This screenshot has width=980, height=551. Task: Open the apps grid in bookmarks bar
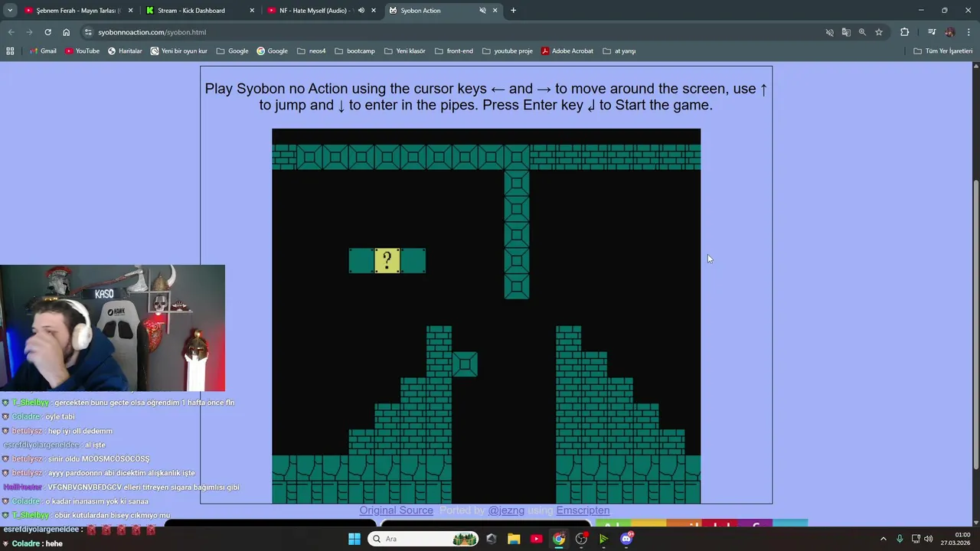pos(10,51)
